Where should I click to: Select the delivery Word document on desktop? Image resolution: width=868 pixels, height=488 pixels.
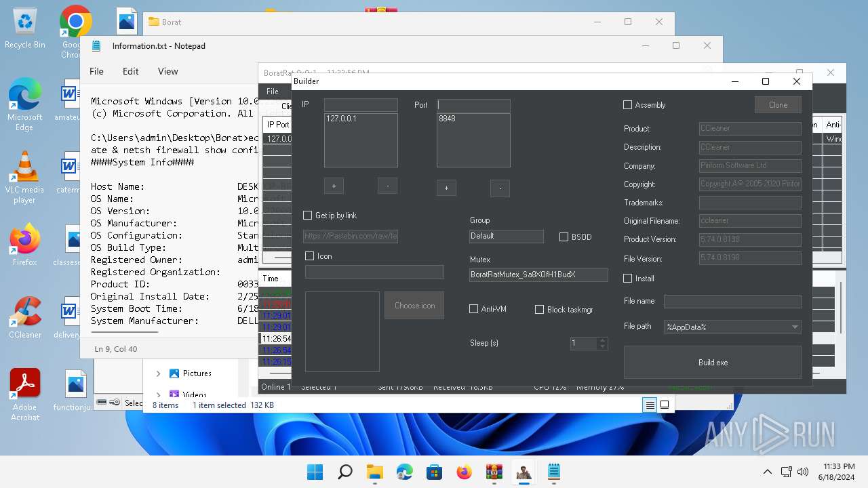coord(70,318)
